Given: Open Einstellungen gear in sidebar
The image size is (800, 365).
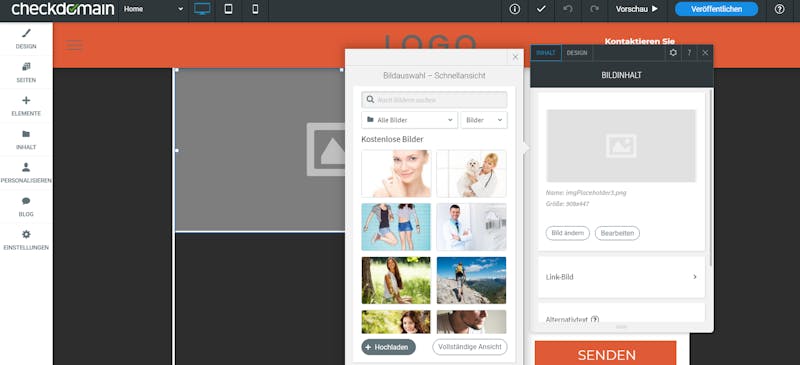Looking at the screenshot, I should coord(26,240).
